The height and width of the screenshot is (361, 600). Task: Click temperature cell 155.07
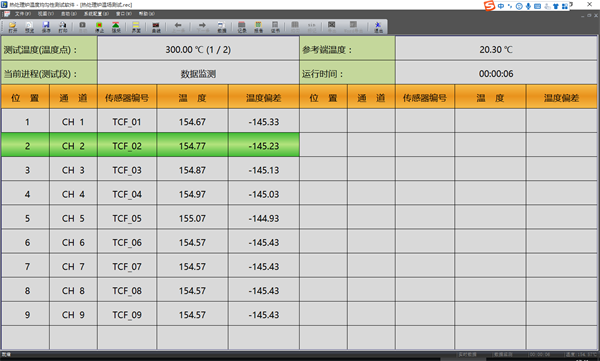192,218
